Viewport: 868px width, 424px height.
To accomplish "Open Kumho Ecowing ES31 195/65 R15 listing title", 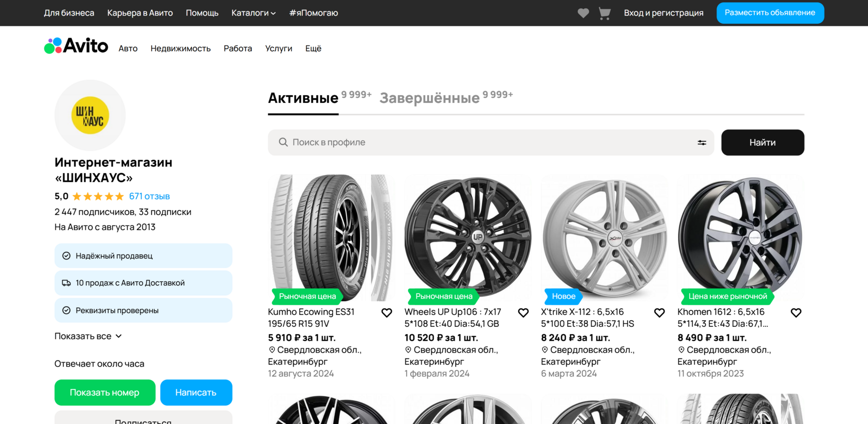I will tap(311, 318).
